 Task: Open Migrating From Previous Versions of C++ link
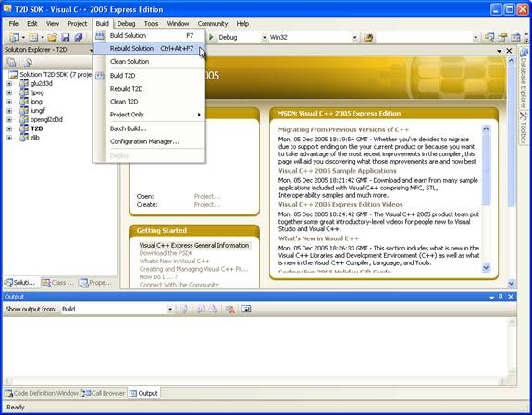[343, 129]
